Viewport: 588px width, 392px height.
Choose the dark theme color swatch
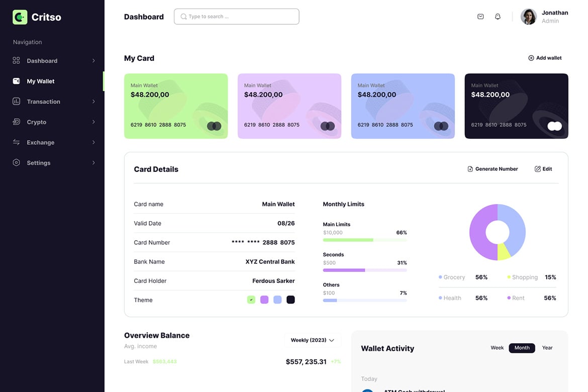tap(290, 300)
